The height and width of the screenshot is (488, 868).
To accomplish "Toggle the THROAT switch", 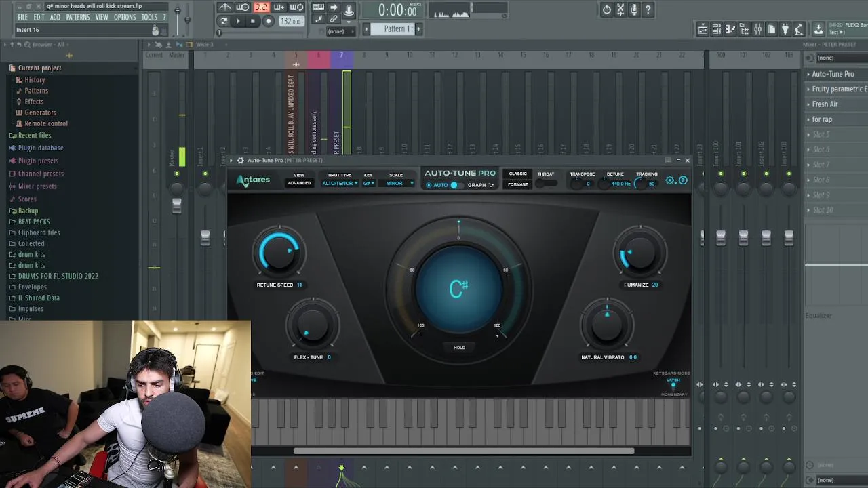I will click(x=546, y=183).
